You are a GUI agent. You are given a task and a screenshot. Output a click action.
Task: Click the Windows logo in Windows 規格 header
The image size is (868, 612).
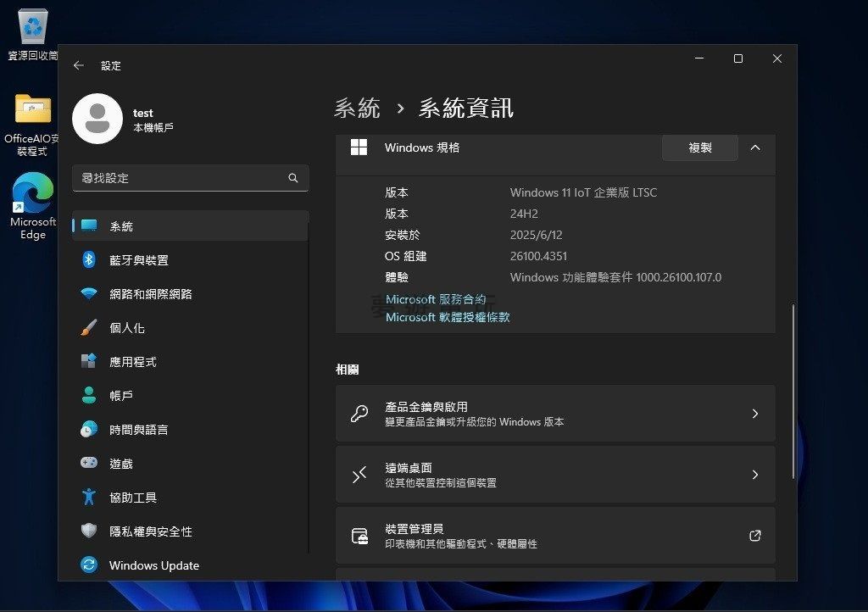pyautogui.click(x=359, y=147)
